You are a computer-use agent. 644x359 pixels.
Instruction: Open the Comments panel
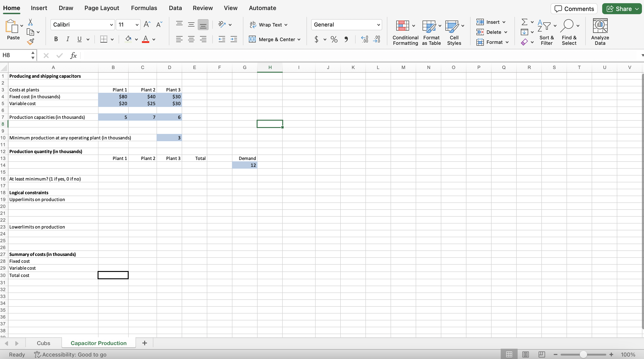pos(574,8)
